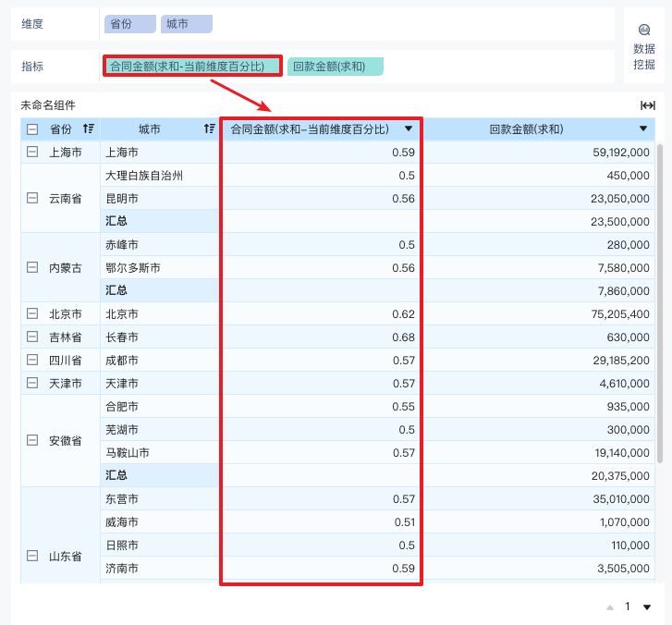Click the 指标 row label
The image size is (672, 625).
(x=32, y=67)
